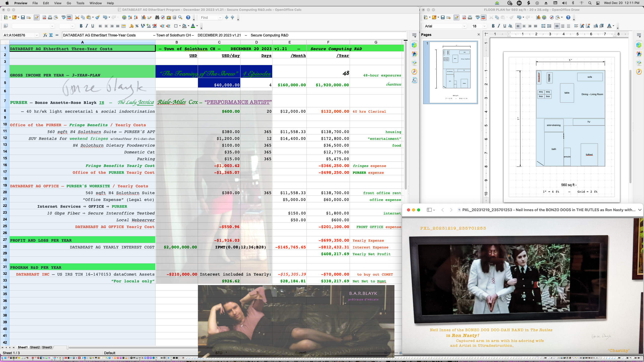Open Calc font name dropdown
The image size is (644, 362).
tap(52, 26)
